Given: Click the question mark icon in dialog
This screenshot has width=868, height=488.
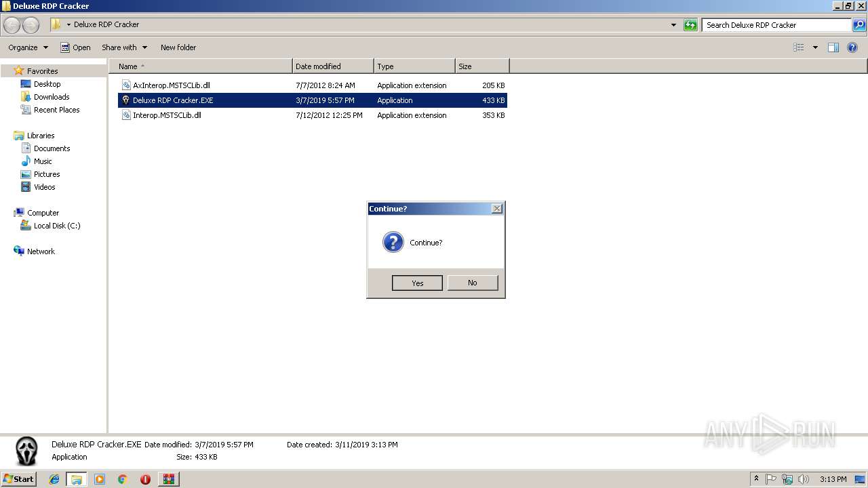Looking at the screenshot, I should point(393,242).
